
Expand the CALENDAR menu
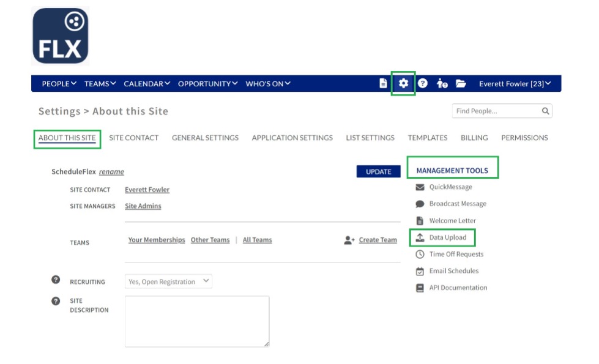(147, 84)
